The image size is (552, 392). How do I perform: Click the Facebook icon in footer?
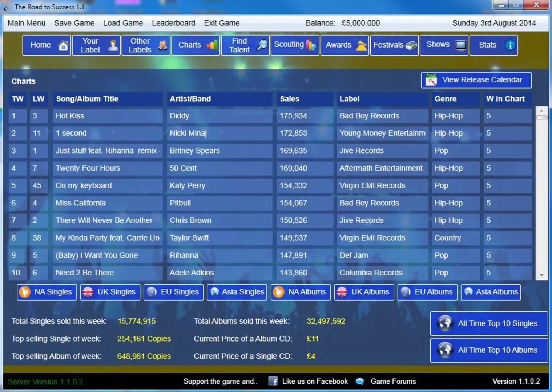(273, 381)
